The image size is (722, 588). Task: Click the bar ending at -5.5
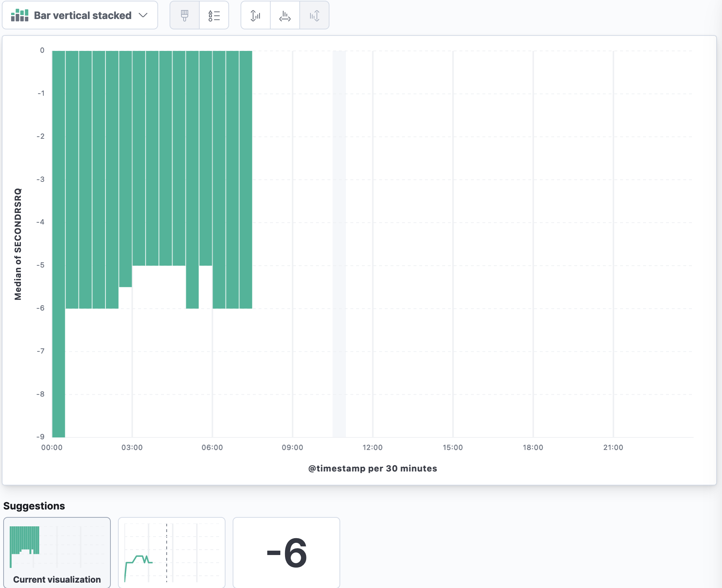[125, 169]
